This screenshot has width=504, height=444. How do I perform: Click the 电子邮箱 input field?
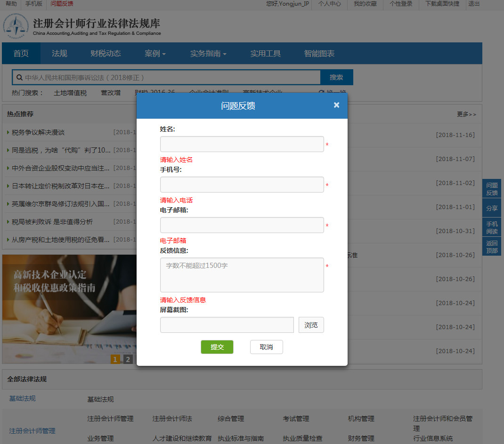pyautogui.click(x=242, y=225)
